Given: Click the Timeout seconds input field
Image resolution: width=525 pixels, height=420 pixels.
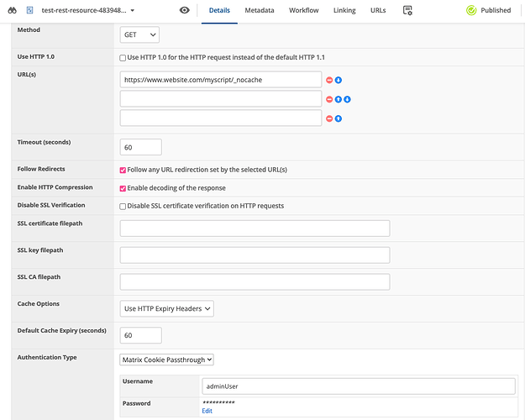Looking at the screenshot, I should tap(141, 147).
